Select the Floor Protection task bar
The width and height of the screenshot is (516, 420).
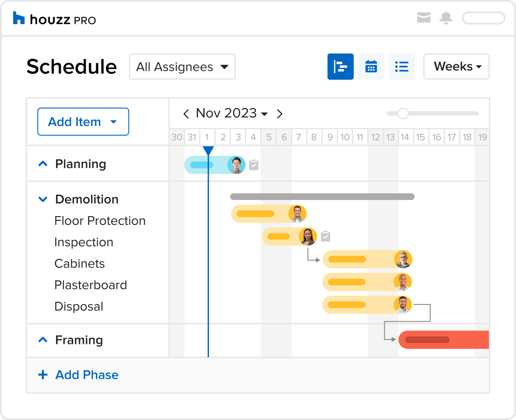click(x=269, y=213)
